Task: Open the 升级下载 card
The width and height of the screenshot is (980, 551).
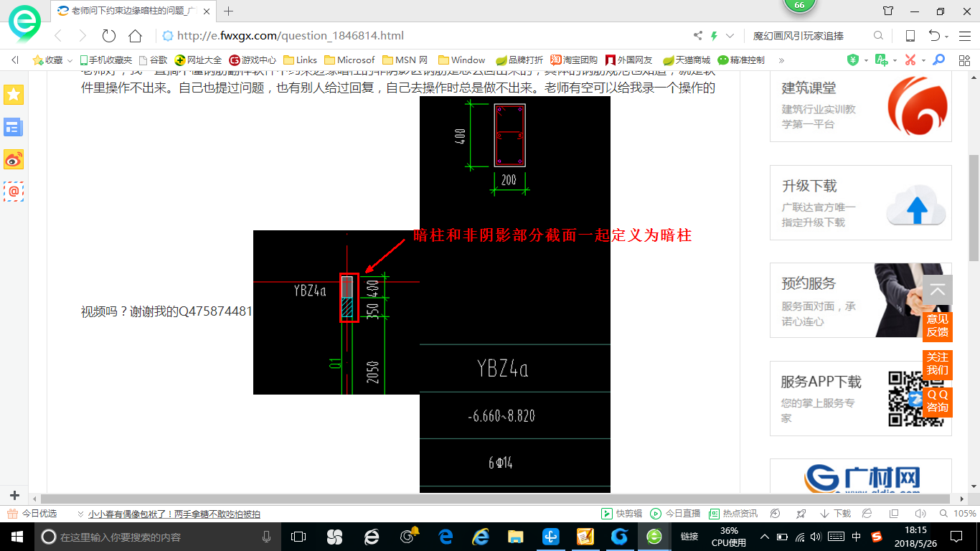Action: (861, 202)
